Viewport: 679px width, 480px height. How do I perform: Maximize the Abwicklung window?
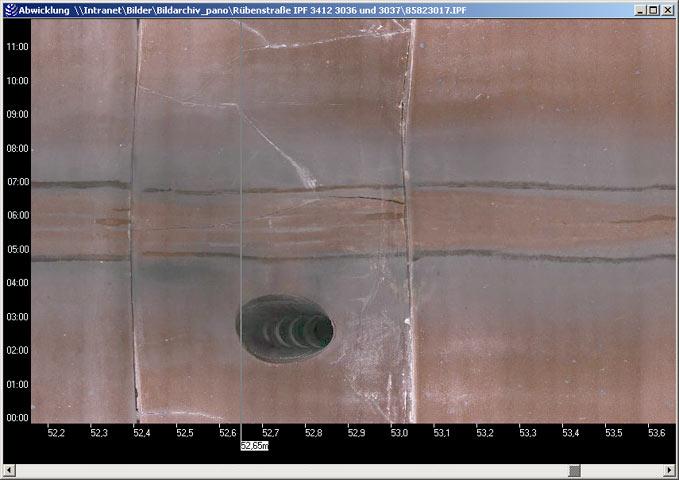652,9
